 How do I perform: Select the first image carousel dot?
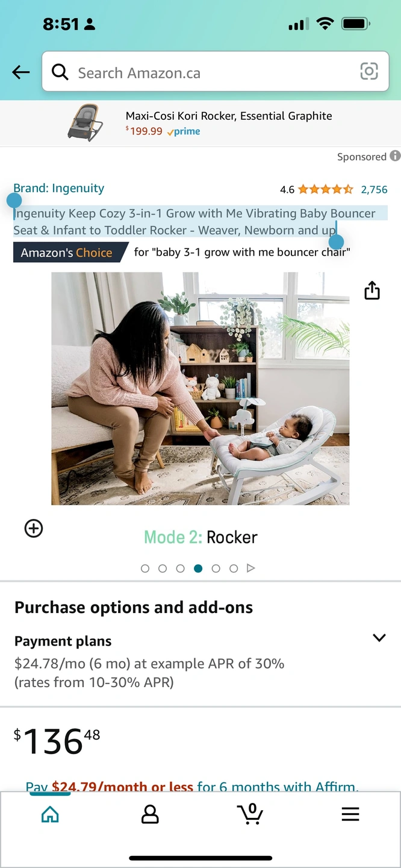tap(145, 568)
